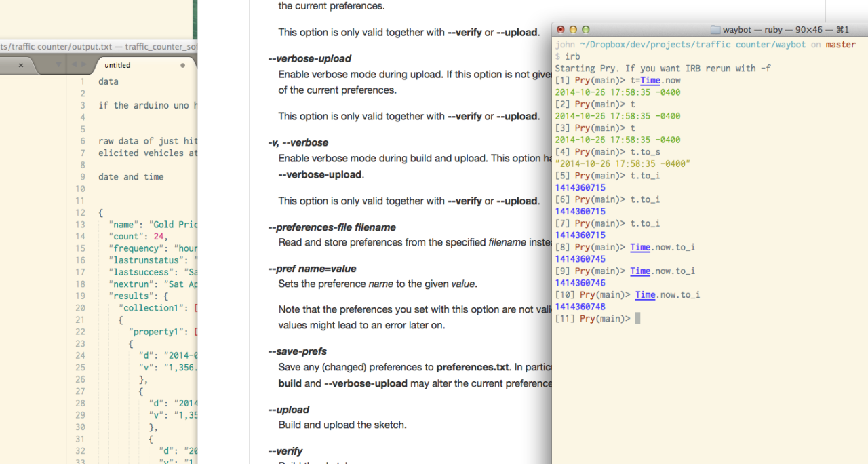
Task: Click the master branch name in the terminal prompt
Action: 840,44
